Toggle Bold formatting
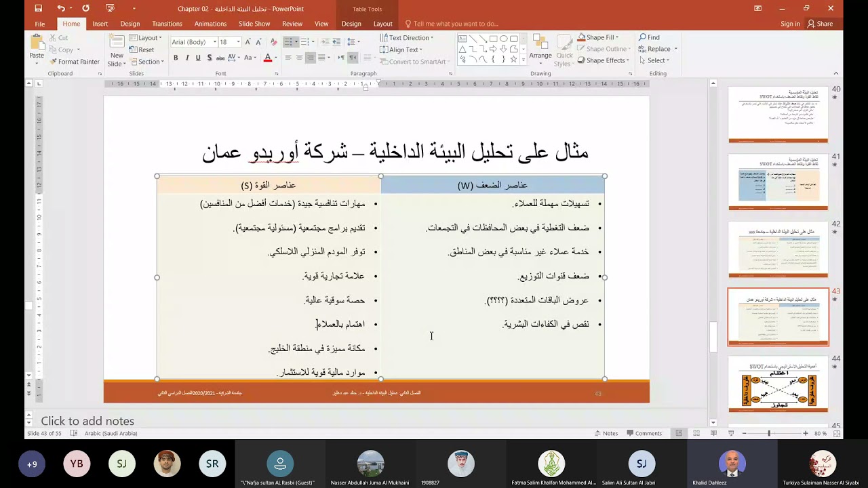This screenshot has height=488, width=868. [x=176, y=58]
